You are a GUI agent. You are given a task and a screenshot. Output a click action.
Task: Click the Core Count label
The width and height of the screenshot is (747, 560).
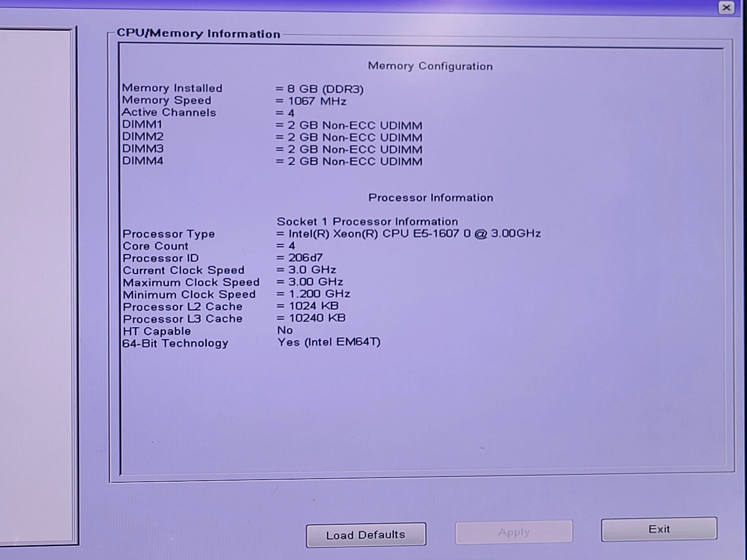[155, 246]
